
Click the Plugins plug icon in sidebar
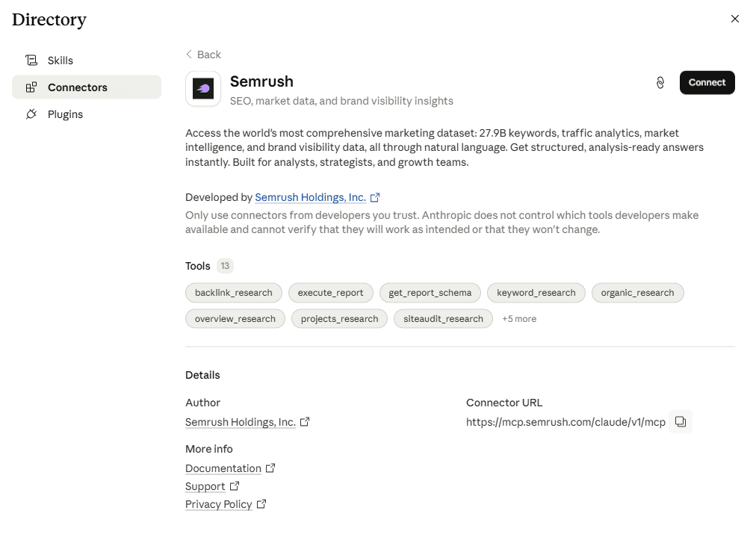[31, 114]
